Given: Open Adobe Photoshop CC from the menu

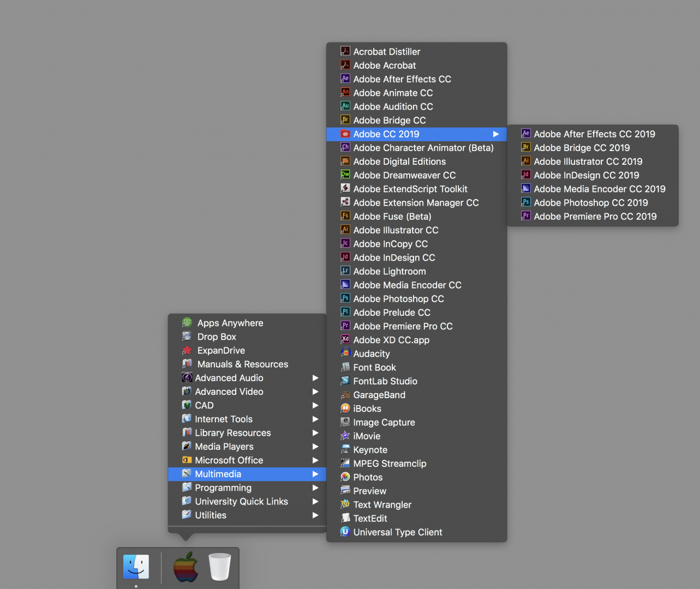Looking at the screenshot, I should [399, 298].
